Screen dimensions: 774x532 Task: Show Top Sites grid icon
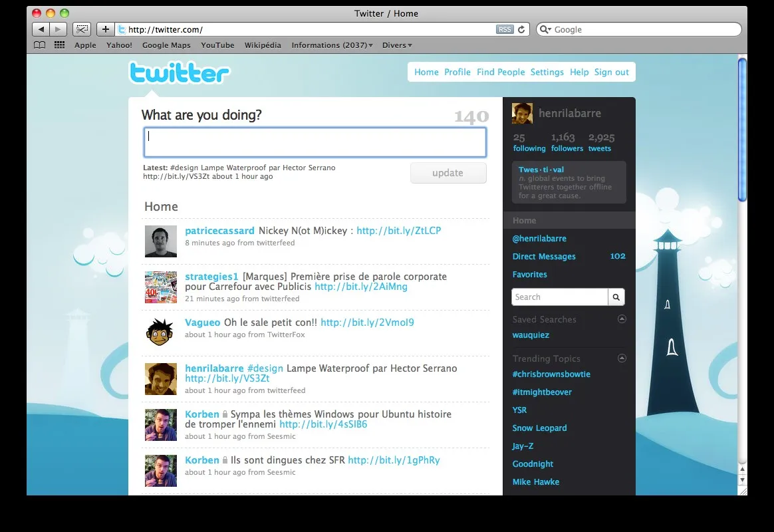tap(59, 45)
